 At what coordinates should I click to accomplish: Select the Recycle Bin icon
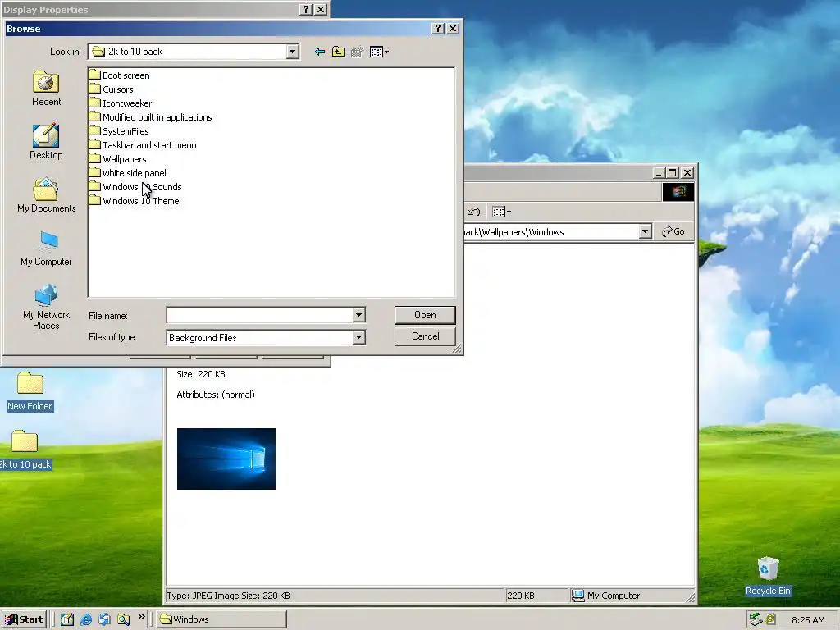[768, 577]
